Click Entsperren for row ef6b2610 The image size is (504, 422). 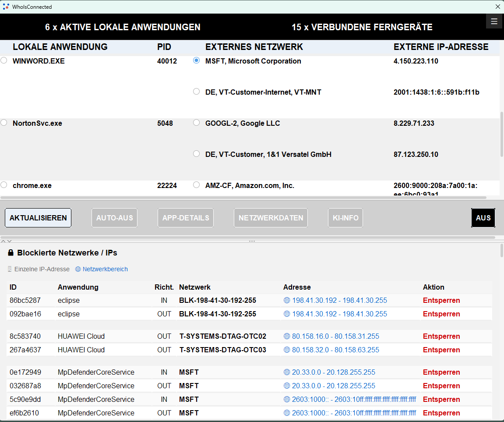441,413
